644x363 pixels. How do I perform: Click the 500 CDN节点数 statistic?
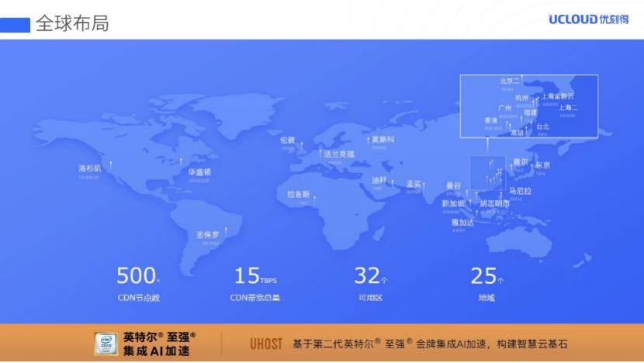(x=138, y=284)
